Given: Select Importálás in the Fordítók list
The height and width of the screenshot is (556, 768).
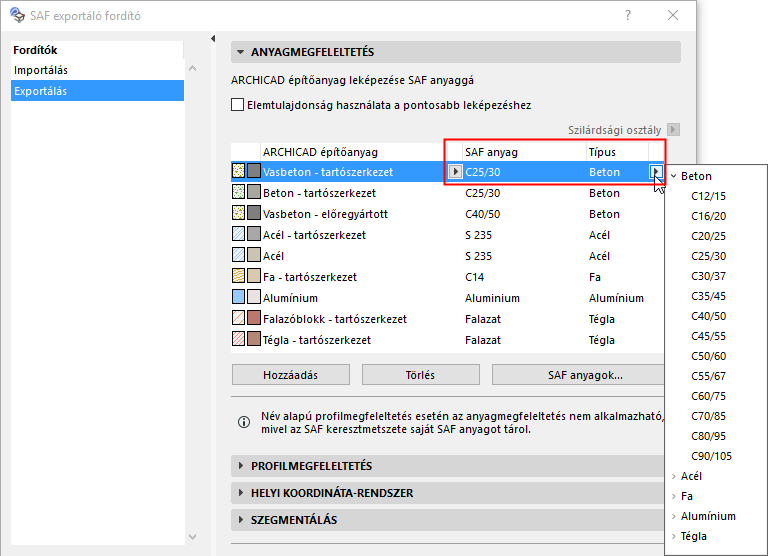Looking at the screenshot, I should tap(97, 70).
